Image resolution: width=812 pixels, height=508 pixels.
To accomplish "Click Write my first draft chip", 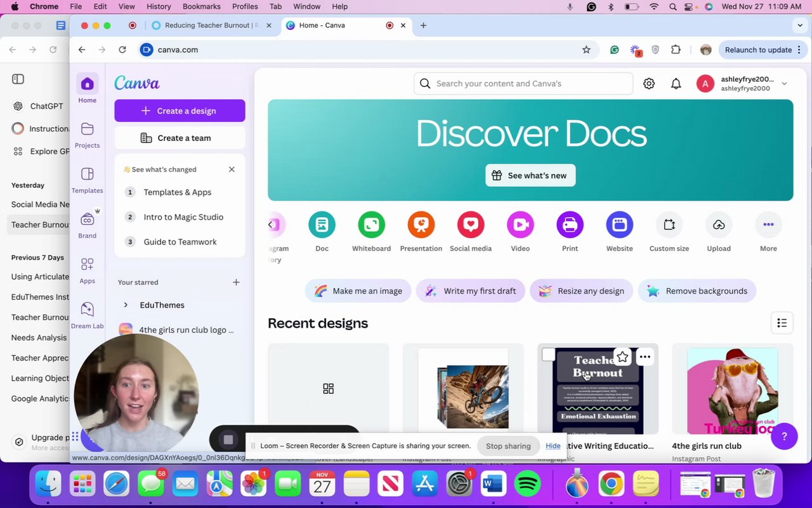I will click(471, 291).
